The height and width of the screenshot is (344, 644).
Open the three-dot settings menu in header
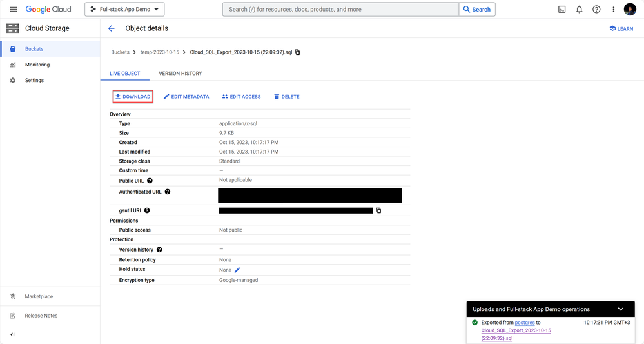[613, 10]
